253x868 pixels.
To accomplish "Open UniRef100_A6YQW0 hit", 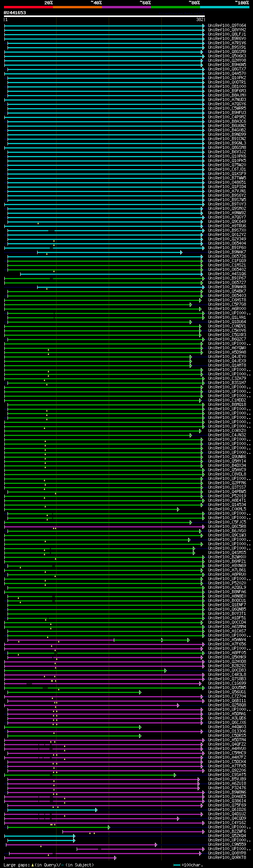I will pos(227,348).
